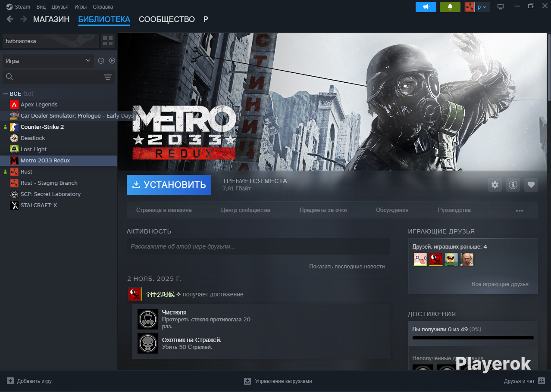The height and width of the screenshot is (392, 551).
Task: Open Центр сообщества link
Action: pos(245,210)
